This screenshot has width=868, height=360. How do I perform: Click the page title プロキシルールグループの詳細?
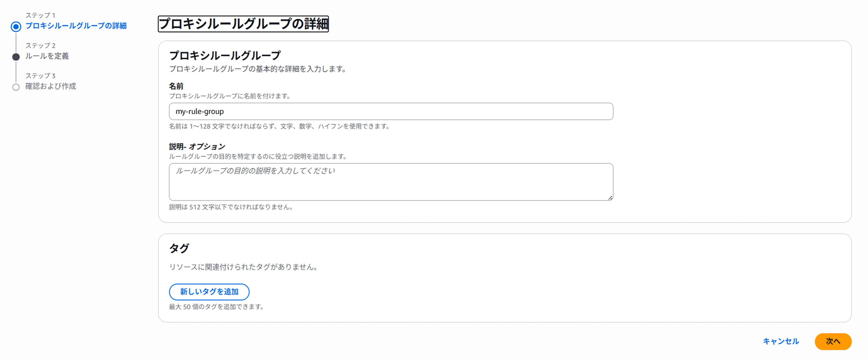click(243, 24)
